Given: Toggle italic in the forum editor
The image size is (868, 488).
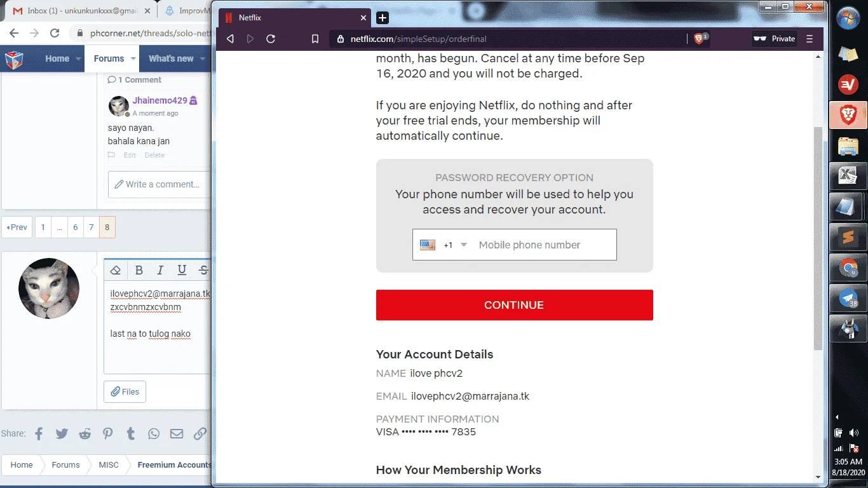Looking at the screenshot, I should coord(160,270).
